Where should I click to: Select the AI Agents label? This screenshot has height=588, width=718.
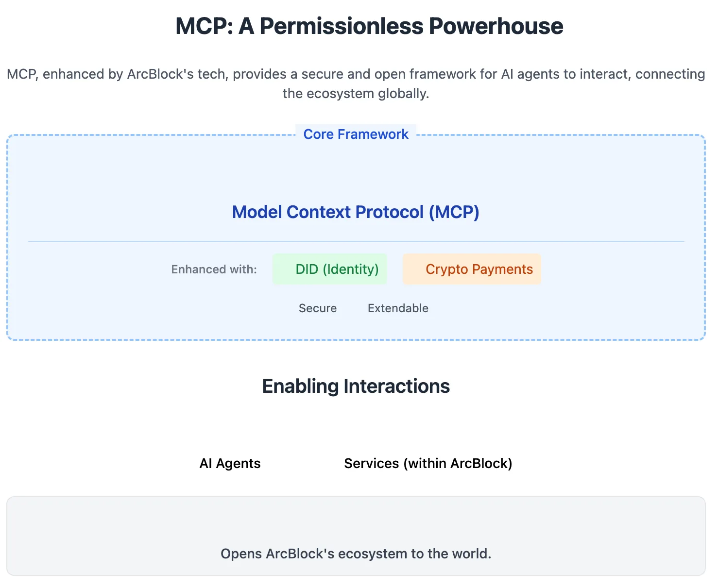(x=230, y=463)
